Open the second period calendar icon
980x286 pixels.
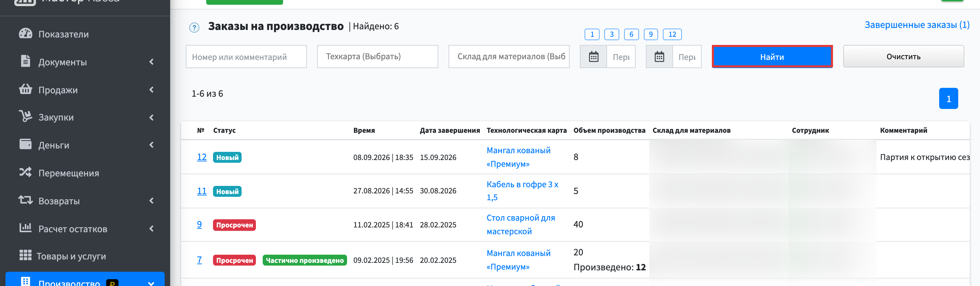659,57
